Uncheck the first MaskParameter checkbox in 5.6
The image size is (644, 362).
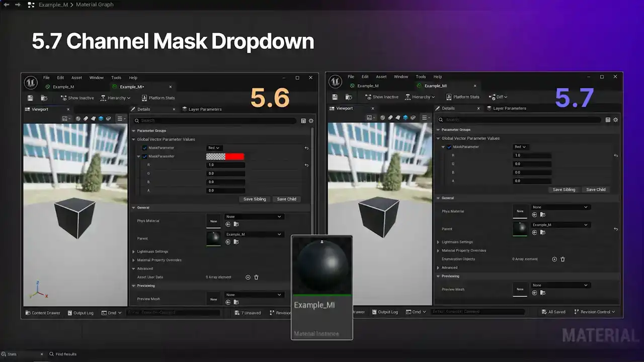(145, 148)
